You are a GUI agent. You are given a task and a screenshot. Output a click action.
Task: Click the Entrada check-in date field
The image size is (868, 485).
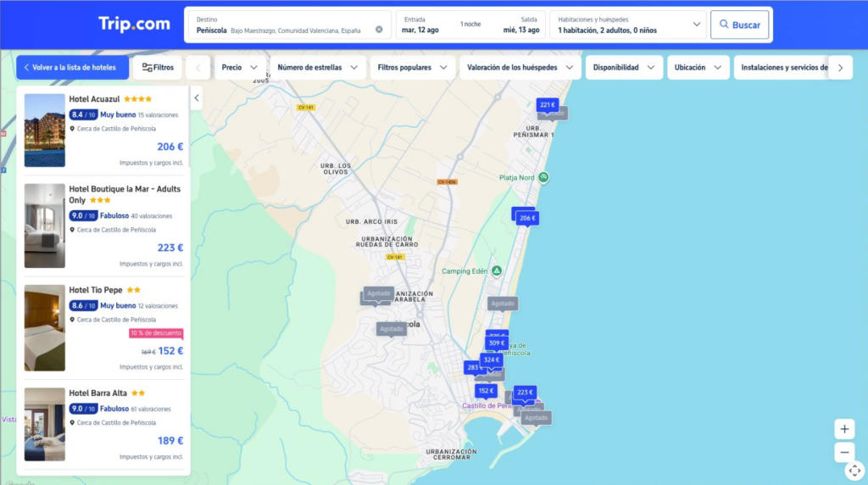click(x=422, y=25)
